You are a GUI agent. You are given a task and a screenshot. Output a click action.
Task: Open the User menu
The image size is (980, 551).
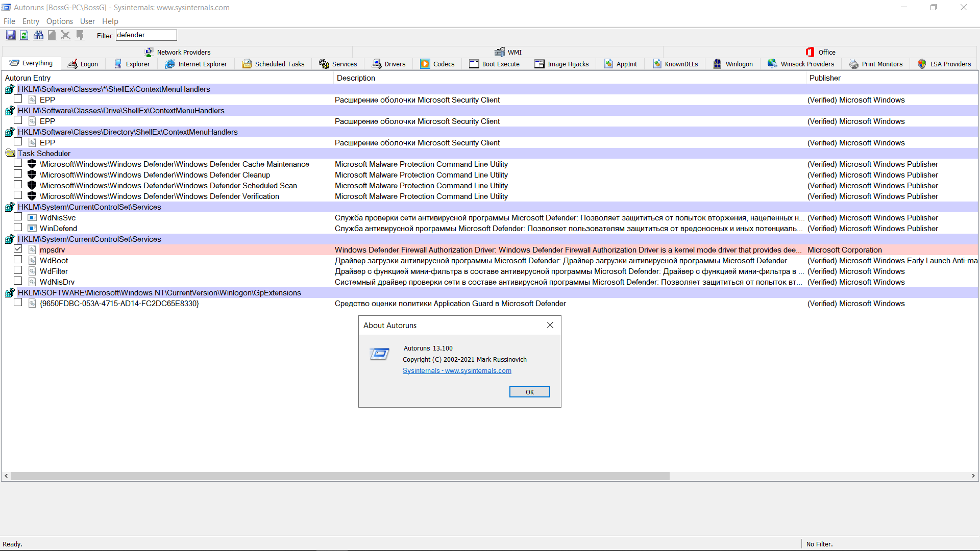click(x=87, y=21)
